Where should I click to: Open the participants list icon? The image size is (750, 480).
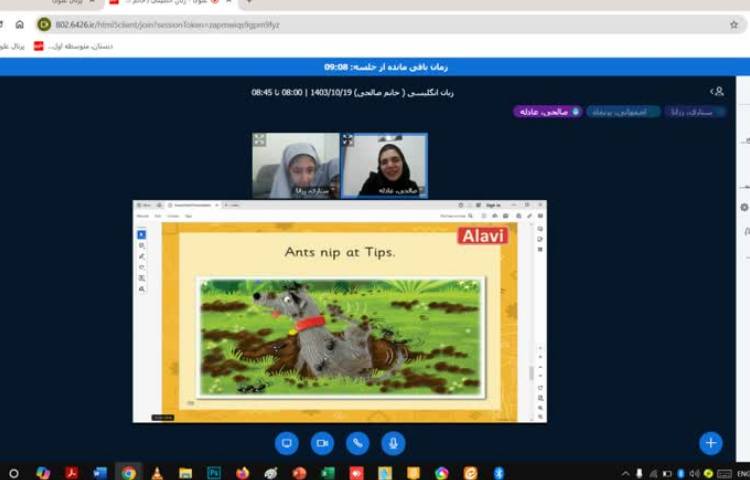click(717, 91)
